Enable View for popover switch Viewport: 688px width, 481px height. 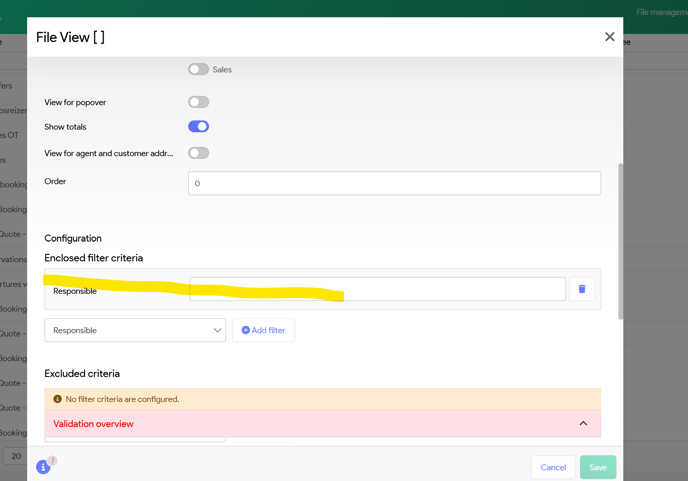(x=198, y=102)
